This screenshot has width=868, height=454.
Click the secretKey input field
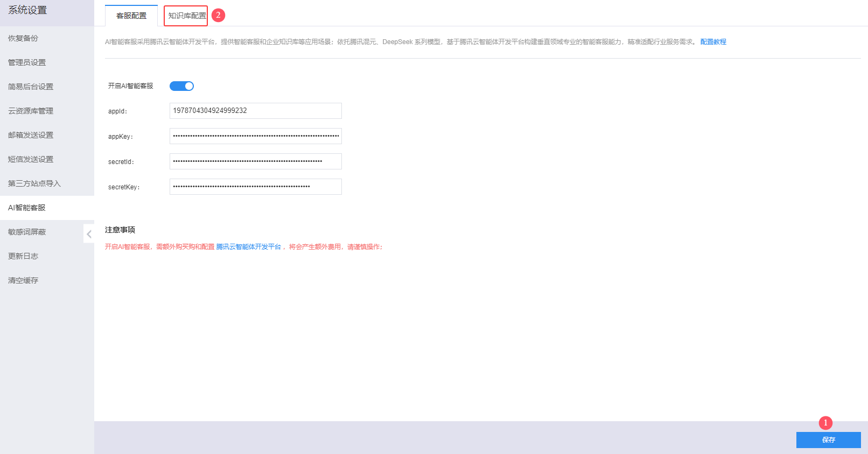pos(255,187)
